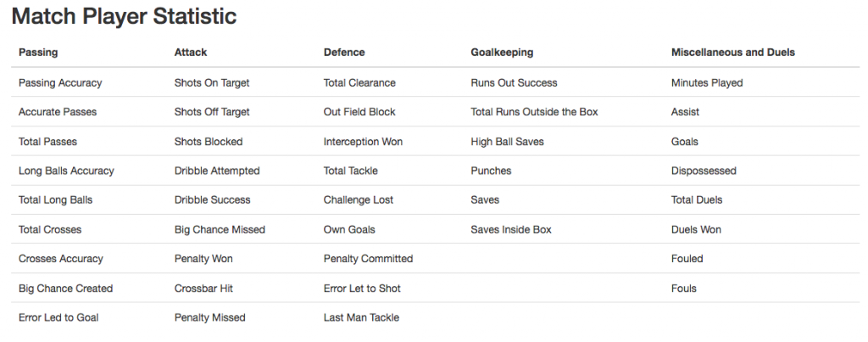Click the Passing Accuracy cell
The height and width of the screenshot is (342, 868).
tap(60, 82)
